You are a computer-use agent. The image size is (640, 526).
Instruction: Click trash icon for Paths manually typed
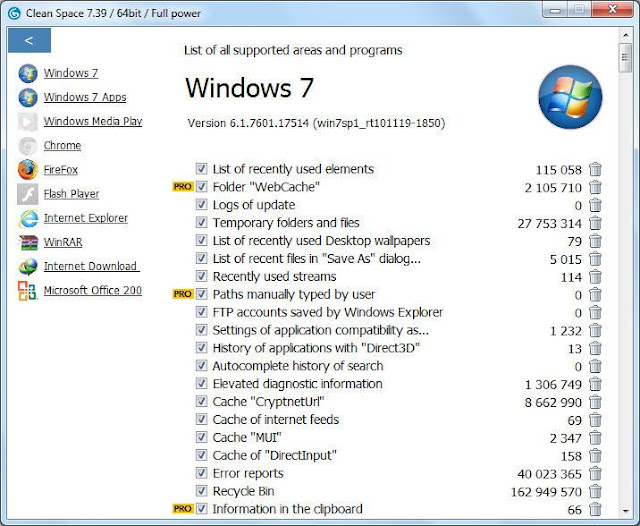(x=596, y=295)
